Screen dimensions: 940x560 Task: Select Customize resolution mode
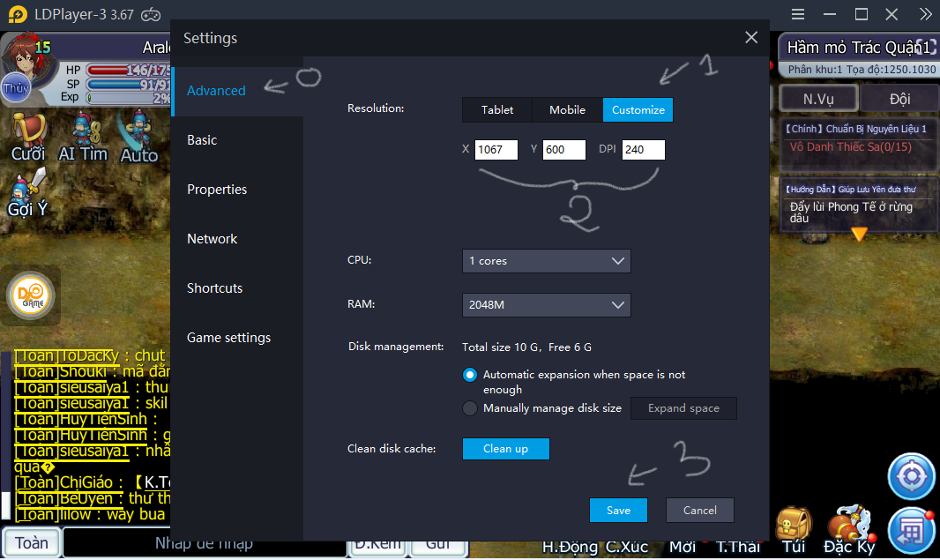[x=638, y=110]
